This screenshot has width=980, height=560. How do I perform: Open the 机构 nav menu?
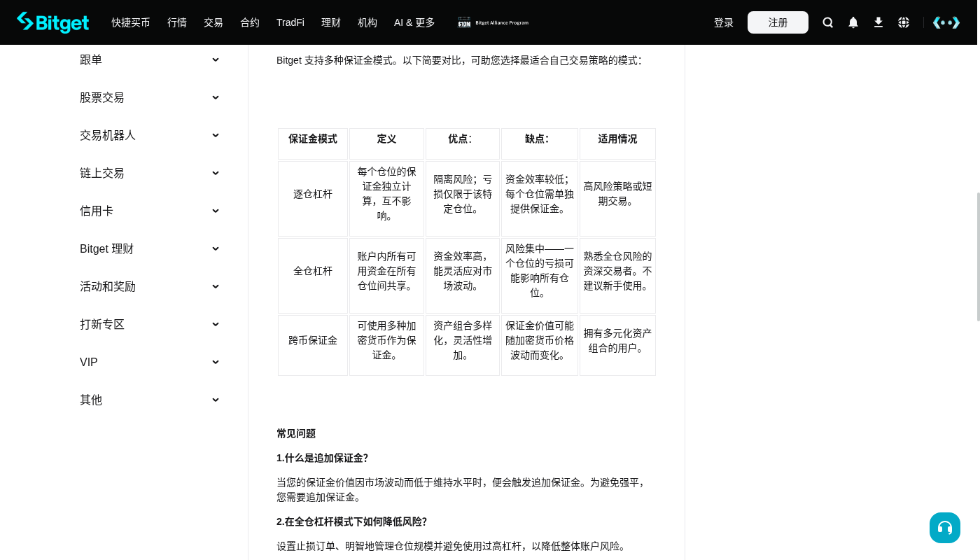click(x=367, y=22)
